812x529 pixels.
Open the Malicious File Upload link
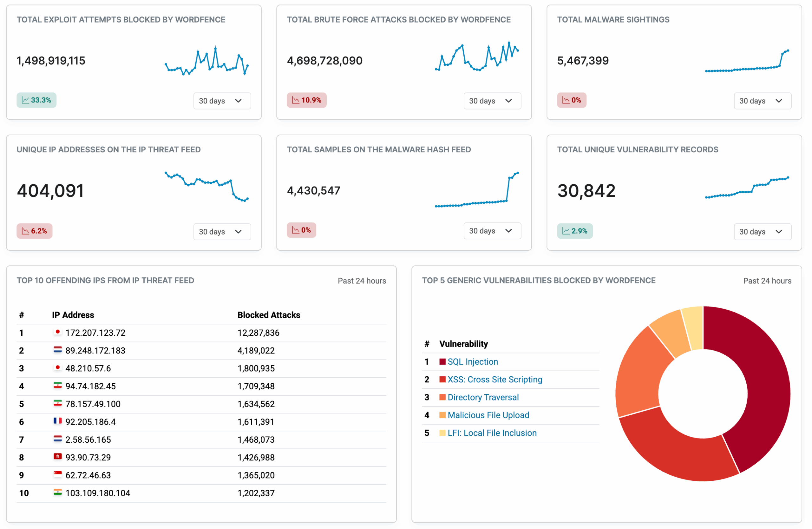488,415
